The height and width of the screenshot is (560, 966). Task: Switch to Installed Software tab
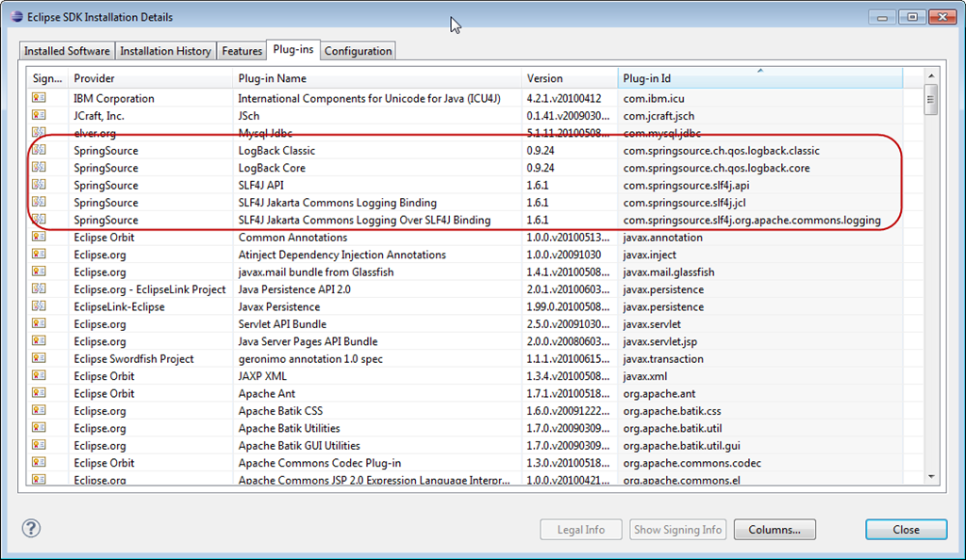pos(67,51)
